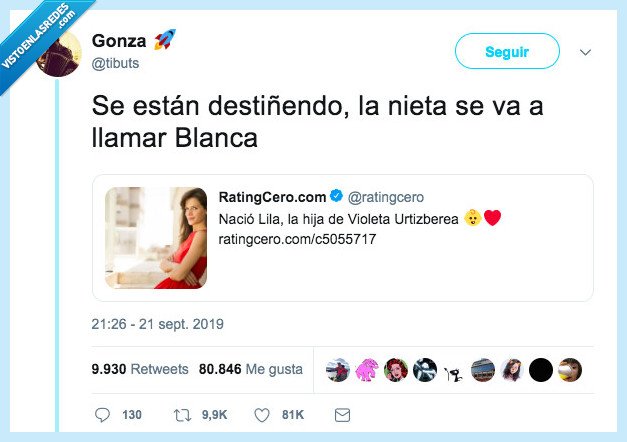This screenshot has height=442, width=627.
Task: View the 9.930 Retweets list
Action: pos(140,369)
